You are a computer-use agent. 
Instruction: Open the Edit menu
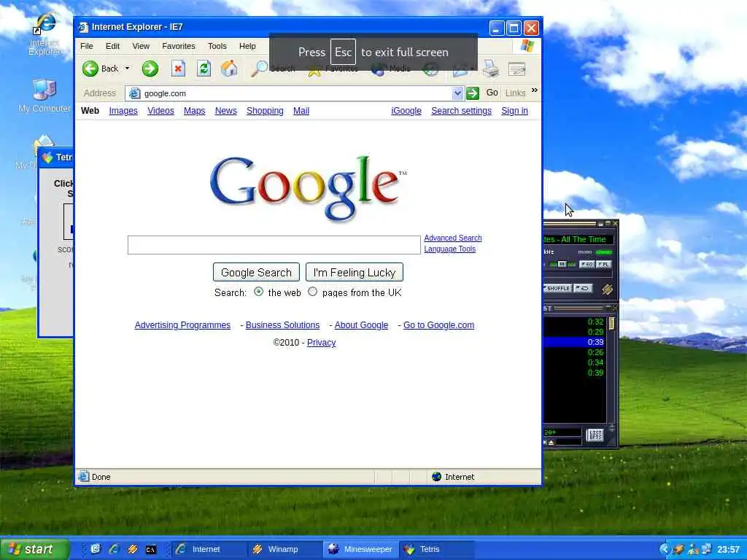pyautogui.click(x=112, y=46)
